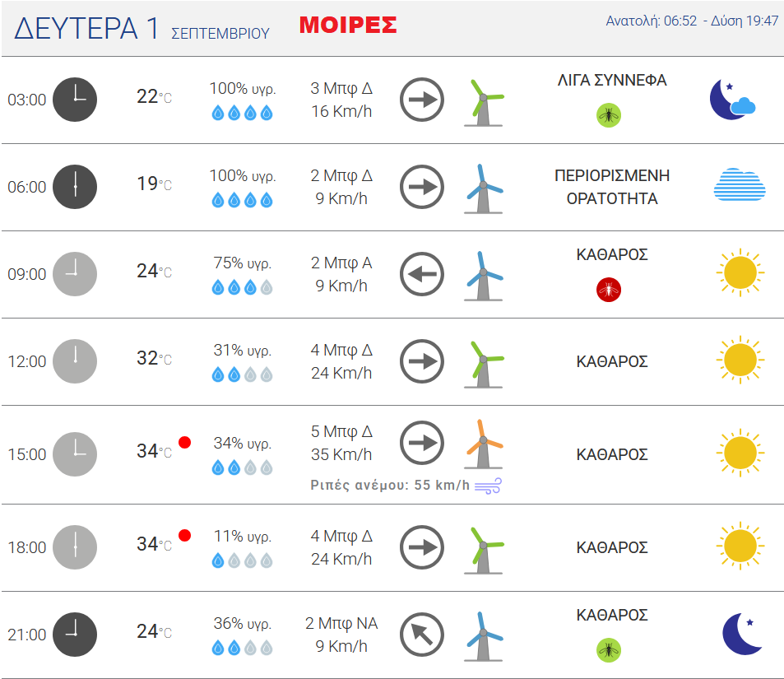Click the wind gust icon beside 55 km/h
Screen dimensions: 784x679
pos(488,486)
